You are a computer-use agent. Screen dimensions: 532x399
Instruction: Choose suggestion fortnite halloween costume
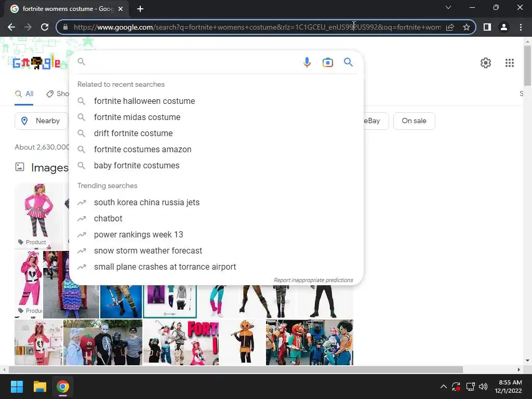(x=216, y=101)
